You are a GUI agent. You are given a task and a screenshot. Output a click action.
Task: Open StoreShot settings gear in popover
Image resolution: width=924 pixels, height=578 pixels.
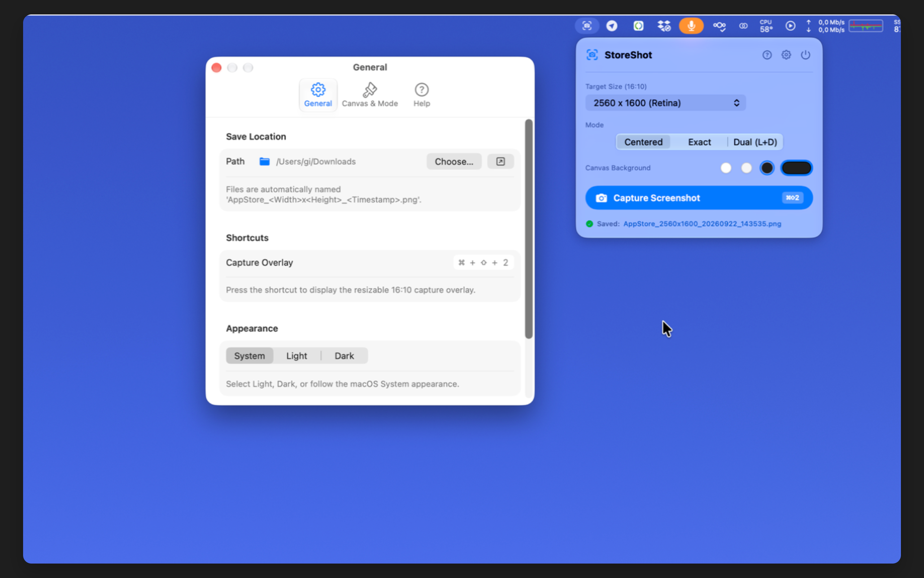786,55
